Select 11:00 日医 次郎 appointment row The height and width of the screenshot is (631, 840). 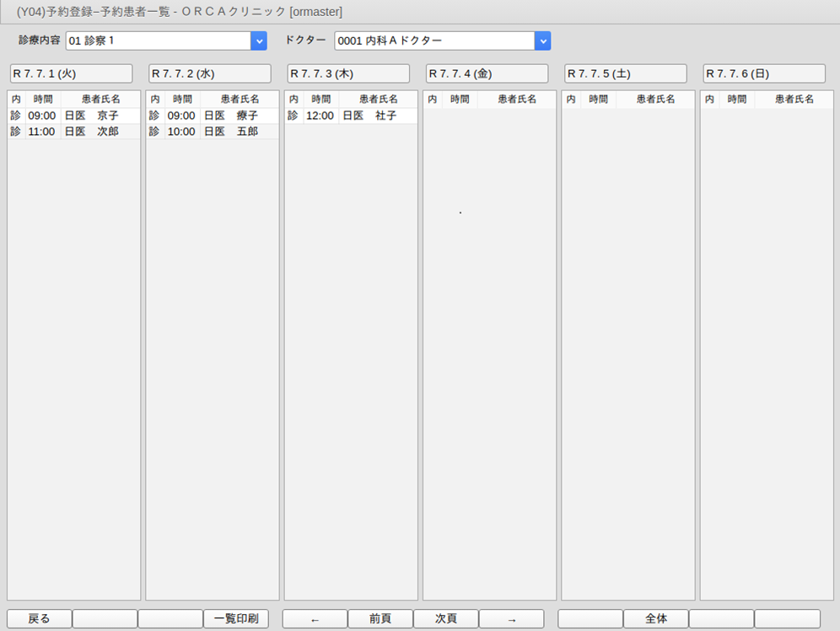click(x=73, y=132)
